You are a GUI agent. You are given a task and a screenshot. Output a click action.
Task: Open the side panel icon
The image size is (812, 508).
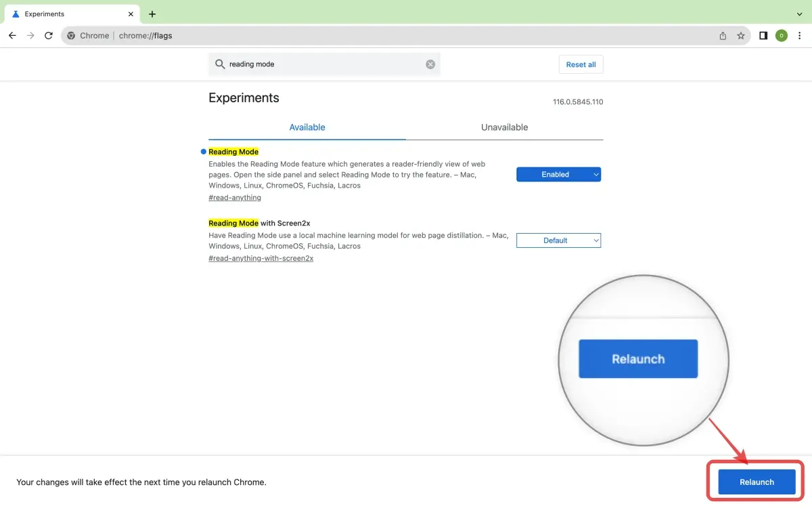click(x=763, y=36)
